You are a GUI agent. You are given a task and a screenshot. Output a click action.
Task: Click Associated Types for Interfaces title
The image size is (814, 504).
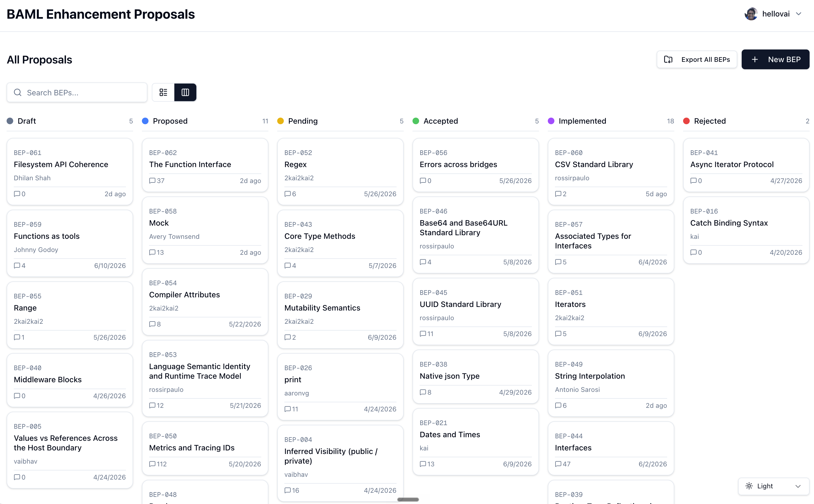[x=593, y=241]
